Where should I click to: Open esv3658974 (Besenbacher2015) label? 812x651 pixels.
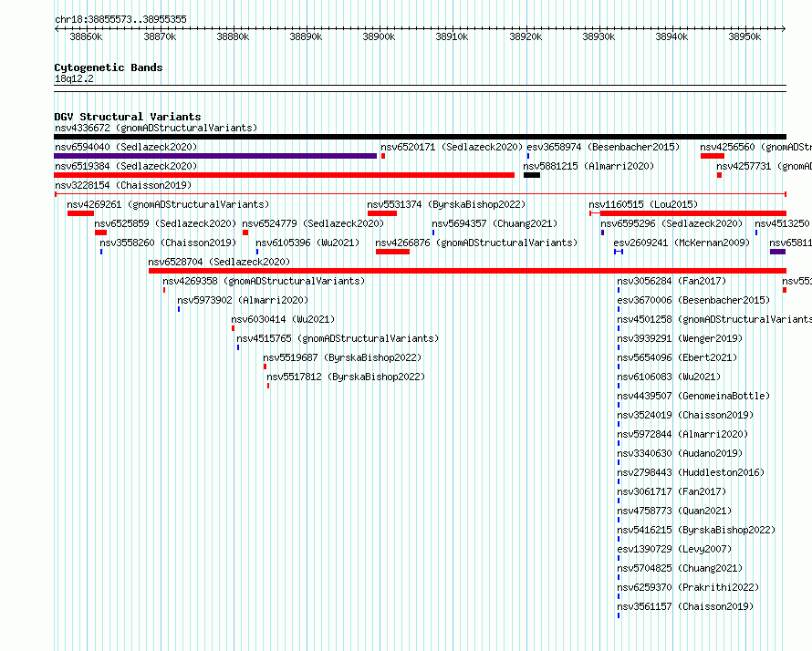[x=603, y=147]
